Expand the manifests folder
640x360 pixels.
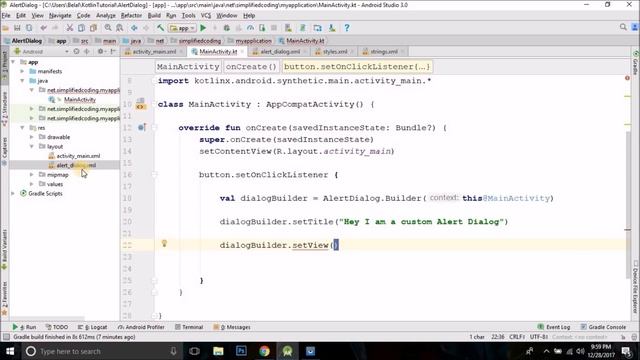22,71
